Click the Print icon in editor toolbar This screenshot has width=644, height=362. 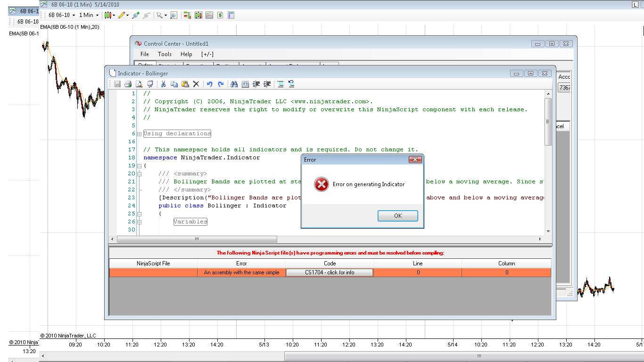[x=128, y=84]
